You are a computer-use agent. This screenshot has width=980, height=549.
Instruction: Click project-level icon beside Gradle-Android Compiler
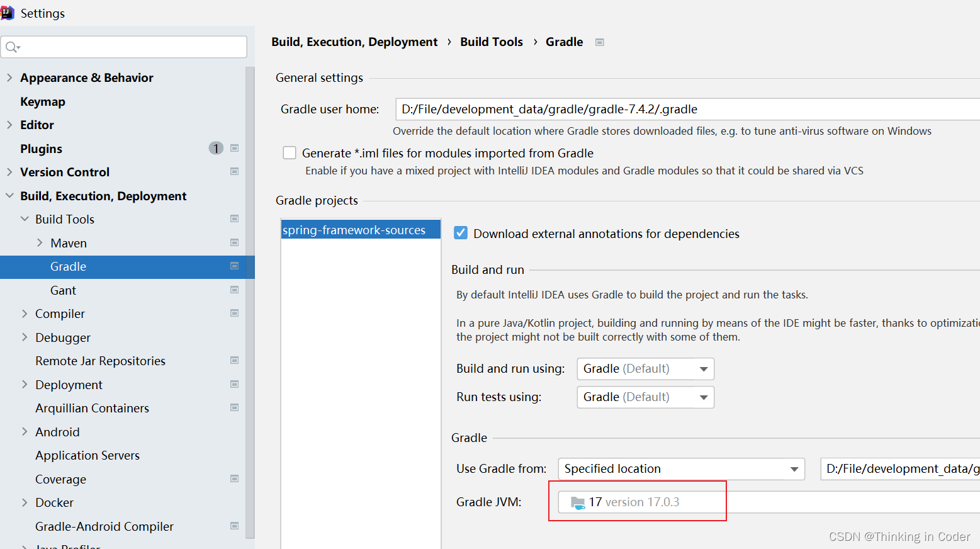point(234,526)
